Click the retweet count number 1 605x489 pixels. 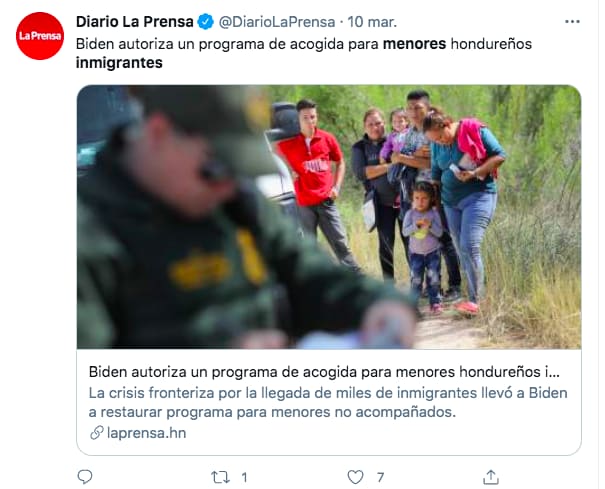[244, 478]
